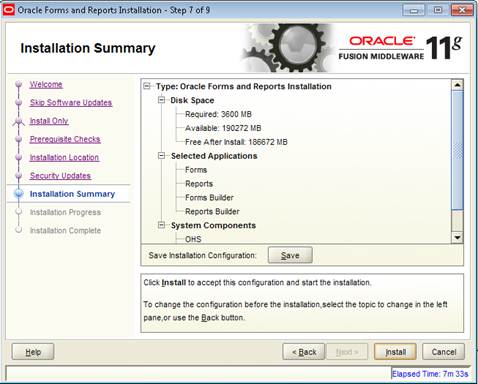Click the scroll down arrow in the summary tree

point(457,237)
